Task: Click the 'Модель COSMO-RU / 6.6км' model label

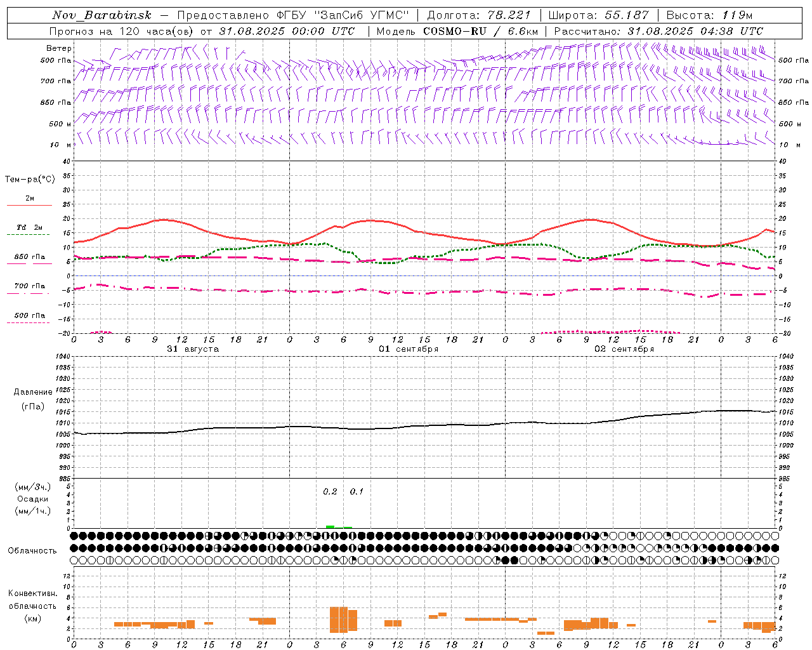Action: point(457,31)
